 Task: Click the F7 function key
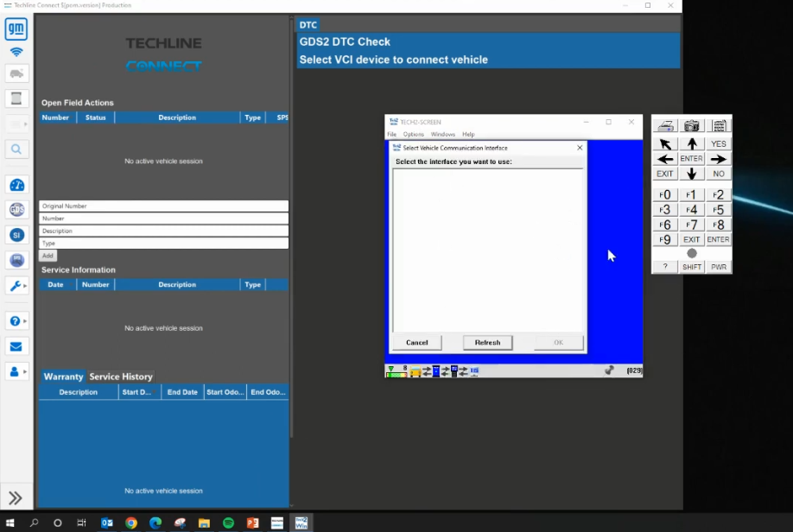pos(691,225)
